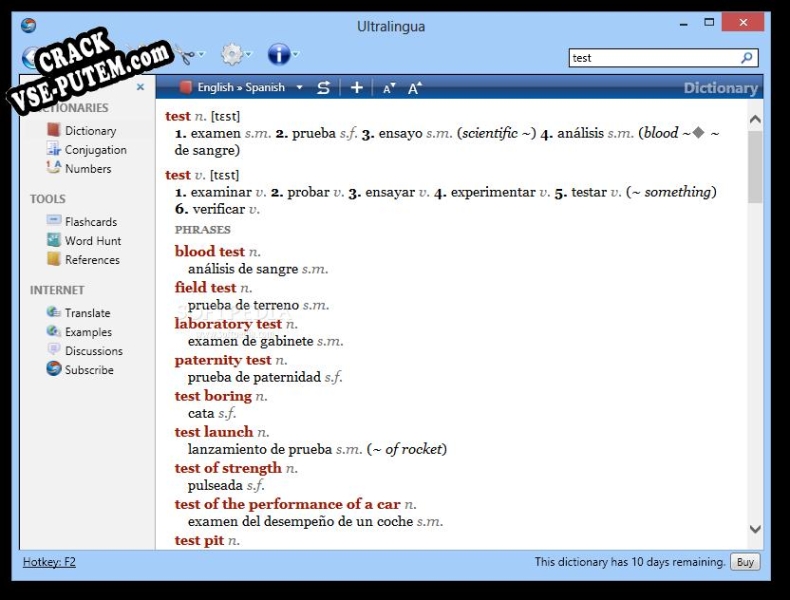Click the Buy button
The image size is (790, 600).
pos(744,562)
